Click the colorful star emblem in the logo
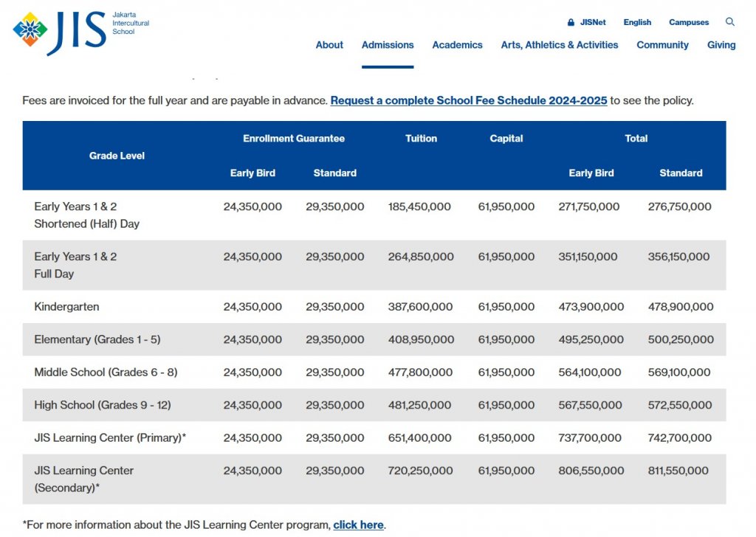The height and width of the screenshot is (537, 756). [30, 30]
